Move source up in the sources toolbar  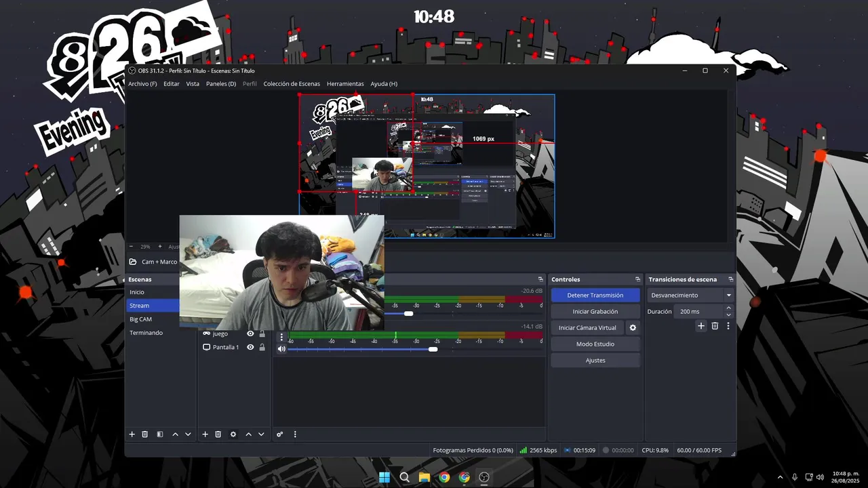pos(248,434)
